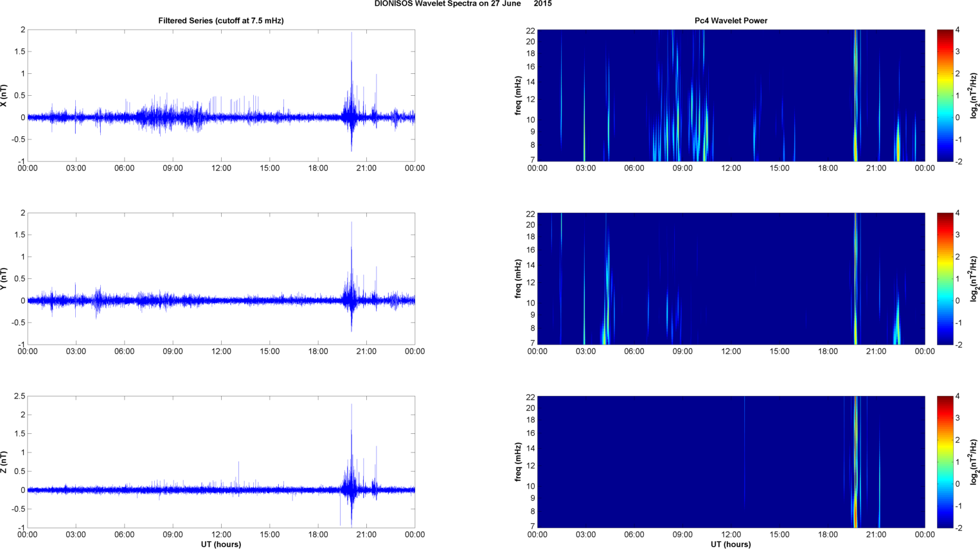
Task: Click the 'freq (mHz)' label of the middle spectrogram
Action: click(x=518, y=278)
